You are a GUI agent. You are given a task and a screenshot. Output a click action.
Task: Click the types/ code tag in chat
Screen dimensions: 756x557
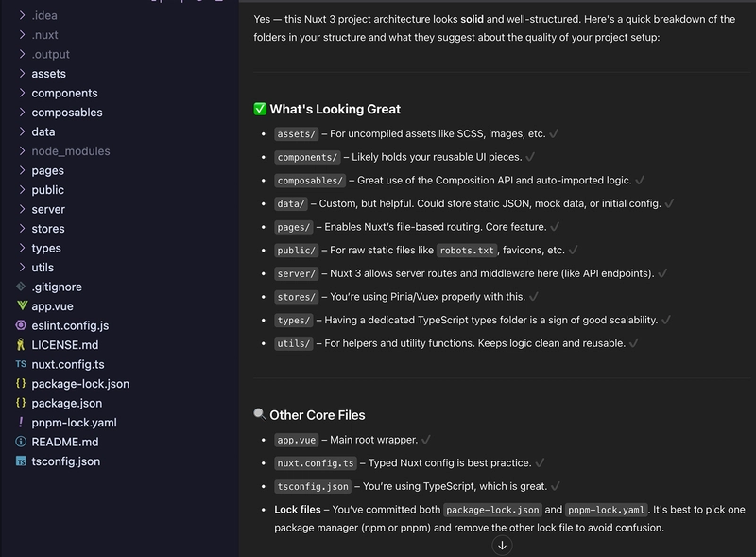294,320
